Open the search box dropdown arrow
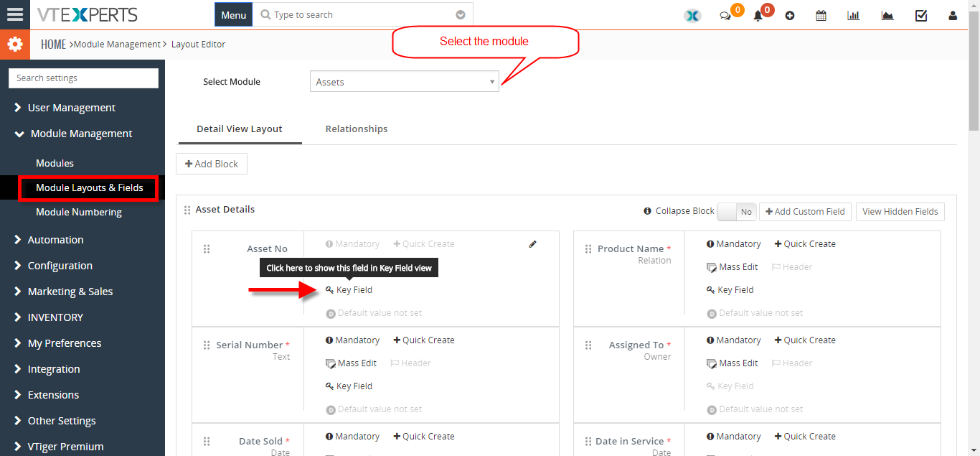The width and height of the screenshot is (980, 456). [x=461, y=15]
